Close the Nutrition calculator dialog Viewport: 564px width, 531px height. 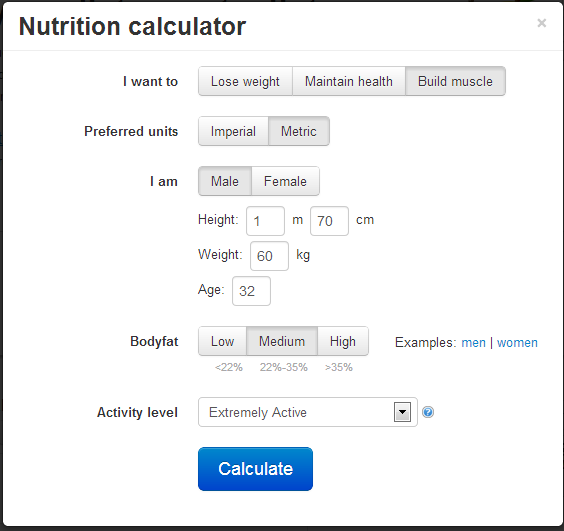(541, 23)
